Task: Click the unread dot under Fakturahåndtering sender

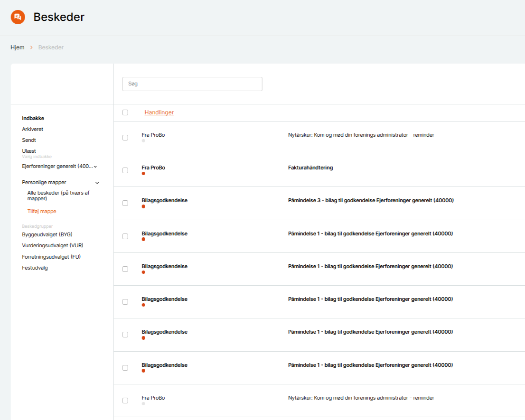Action: pyautogui.click(x=143, y=174)
